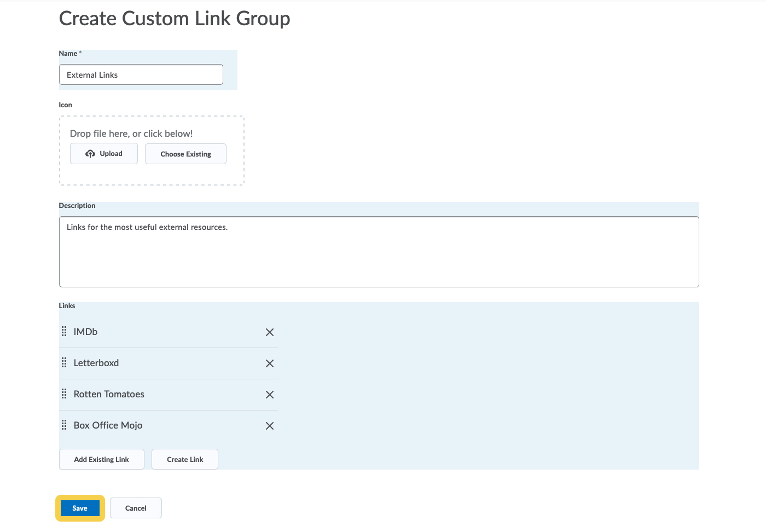766x532 pixels.
Task: Select the Letterboxd link entry
Action: coord(96,363)
